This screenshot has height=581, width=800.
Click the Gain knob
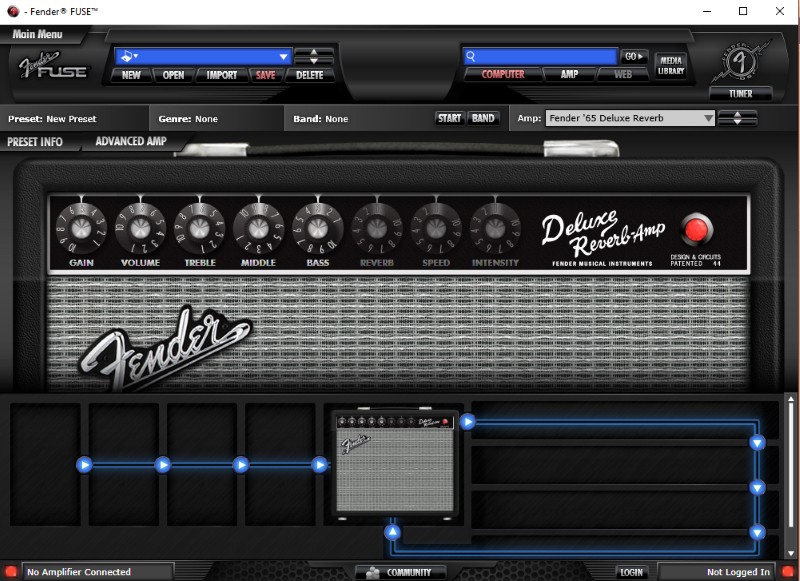[81, 226]
